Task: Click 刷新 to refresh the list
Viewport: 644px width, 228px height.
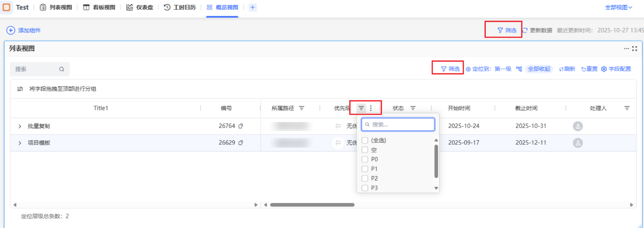Action: 567,69
